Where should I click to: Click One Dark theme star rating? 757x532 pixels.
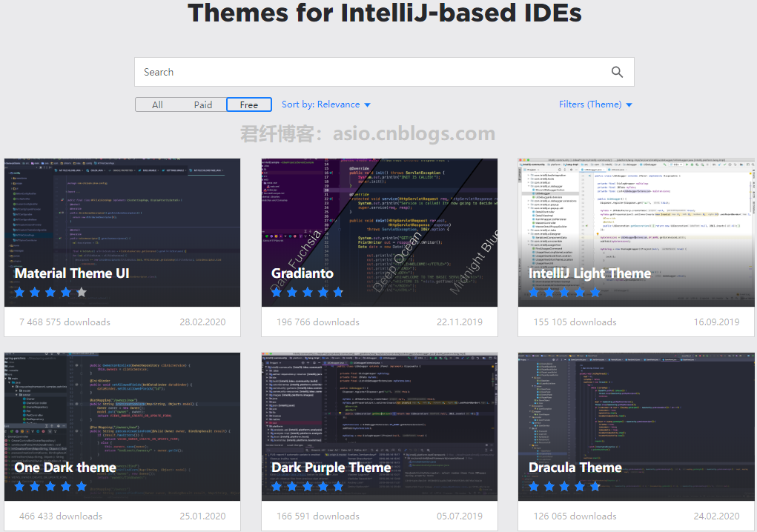50,486
